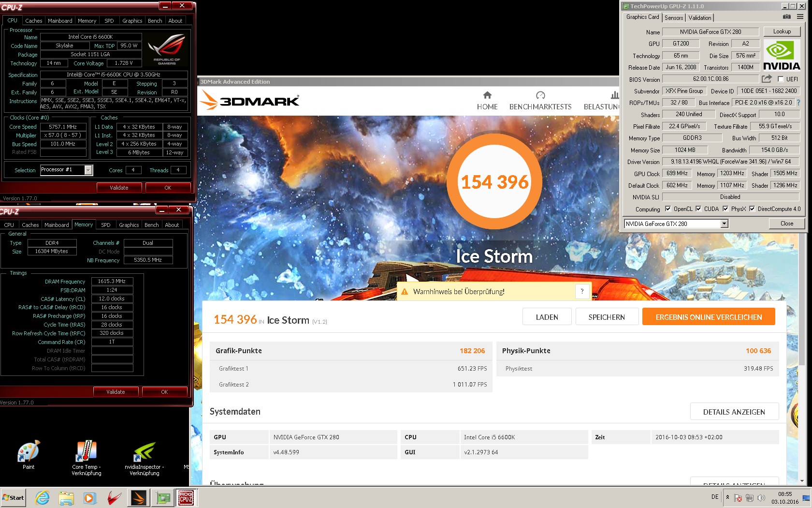Click the Bus Interface question mark in GPU-Z
This screenshot has height=508, width=812.
798,103
